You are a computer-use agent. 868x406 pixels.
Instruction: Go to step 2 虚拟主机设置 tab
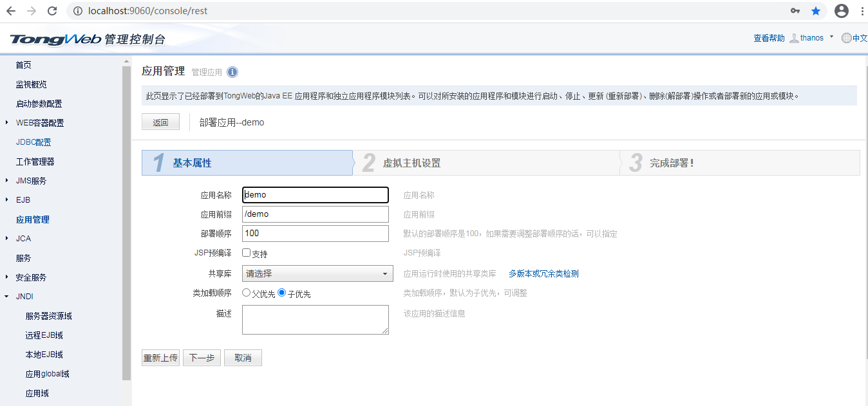(412, 163)
